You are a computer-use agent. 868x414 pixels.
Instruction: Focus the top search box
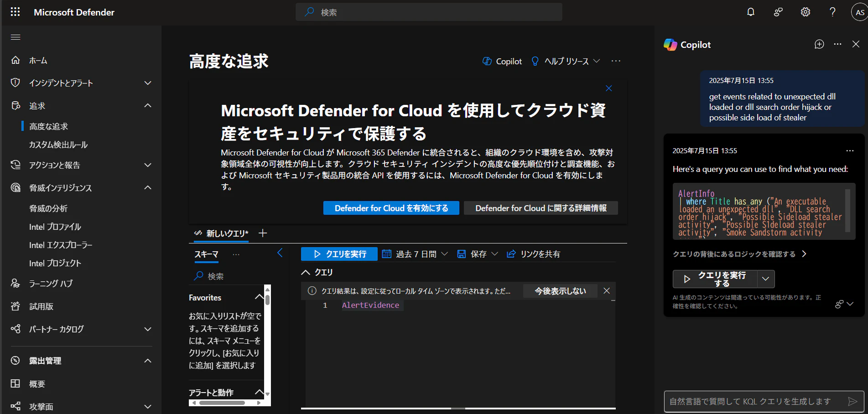coord(429,12)
